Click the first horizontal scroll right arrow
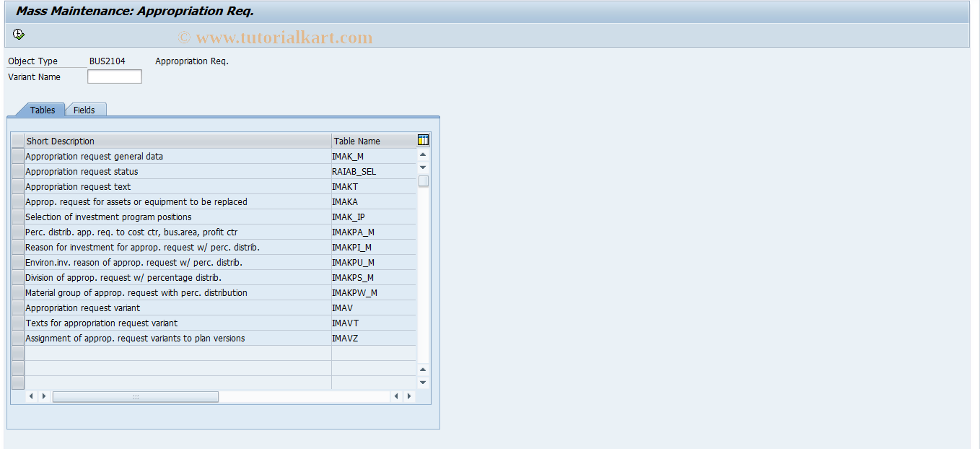 (x=44, y=396)
